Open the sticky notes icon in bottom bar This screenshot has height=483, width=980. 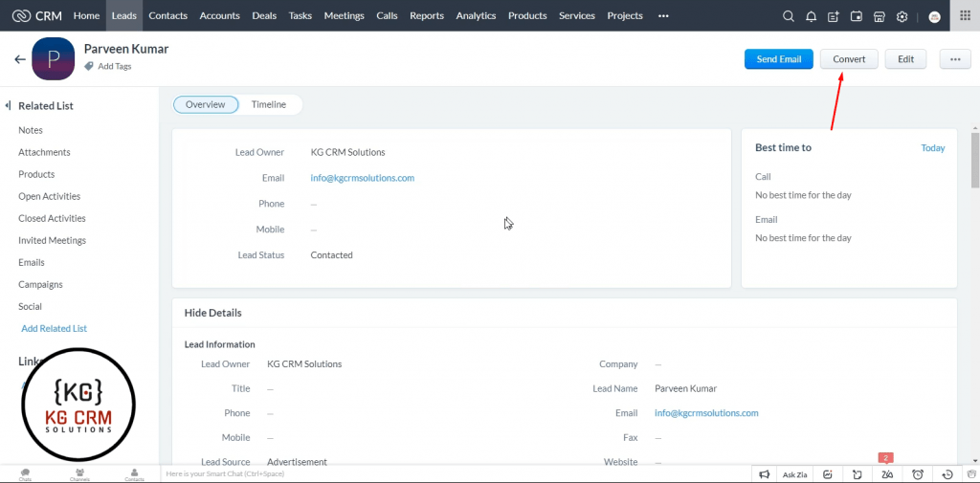(x=857, y=474)
